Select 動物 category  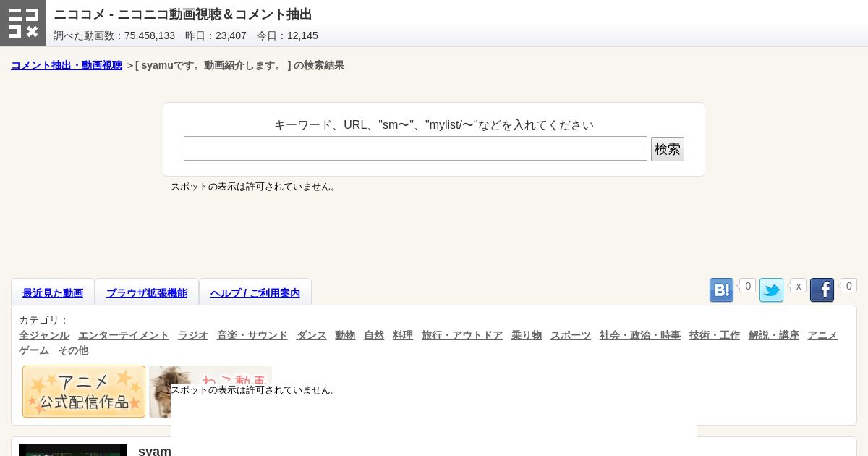click(x=345, y=335)
